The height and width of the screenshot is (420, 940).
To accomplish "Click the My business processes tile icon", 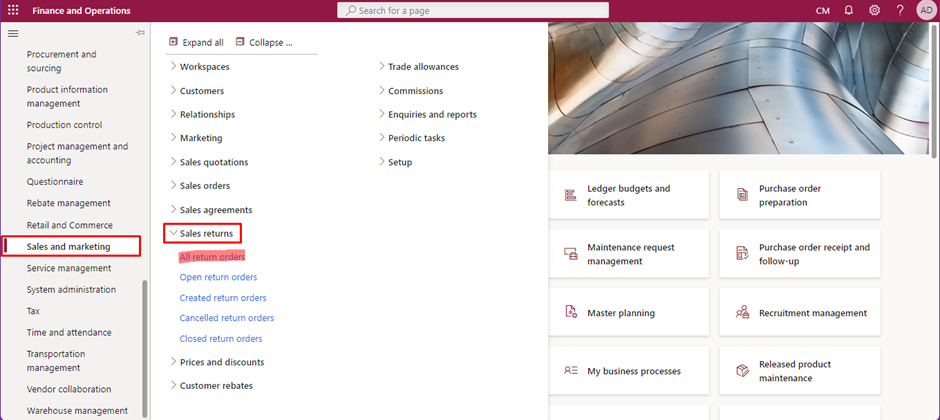I will pos(570,371).
